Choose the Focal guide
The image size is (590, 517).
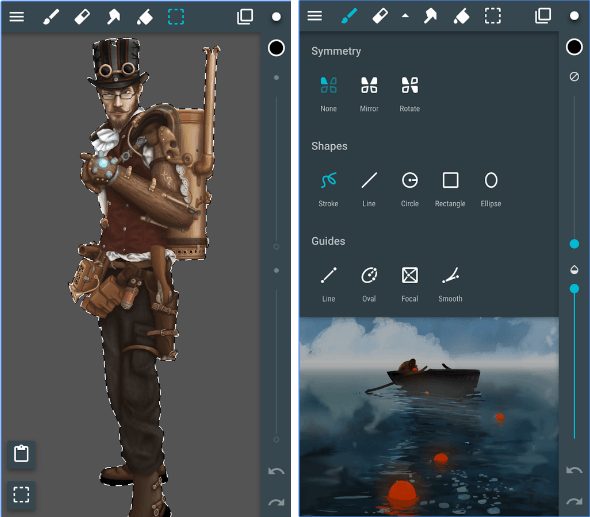click(409, 284)
